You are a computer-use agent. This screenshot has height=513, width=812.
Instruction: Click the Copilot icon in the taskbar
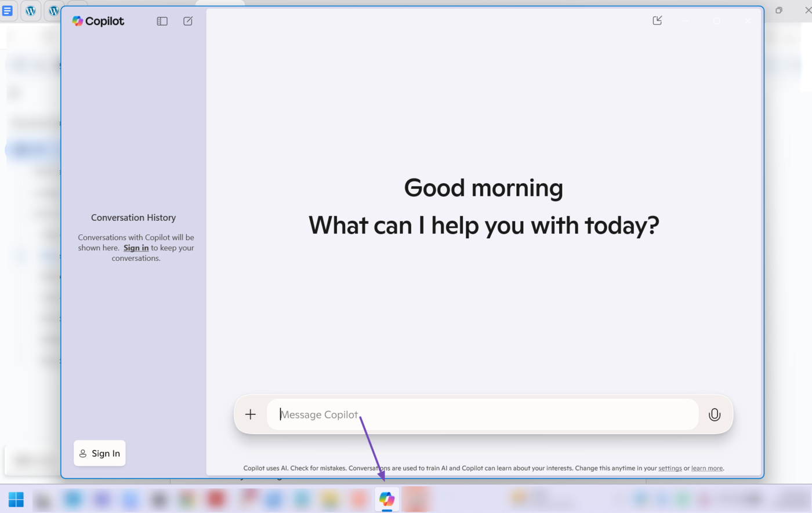387,499
